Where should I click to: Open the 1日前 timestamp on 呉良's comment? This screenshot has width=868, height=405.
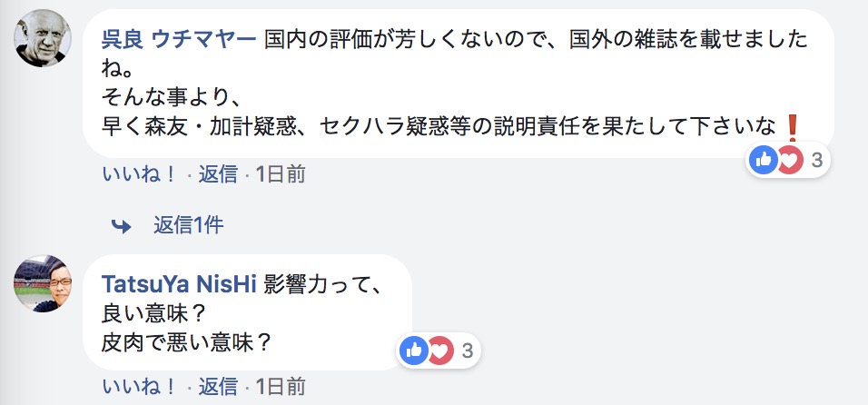coord(281,174)
